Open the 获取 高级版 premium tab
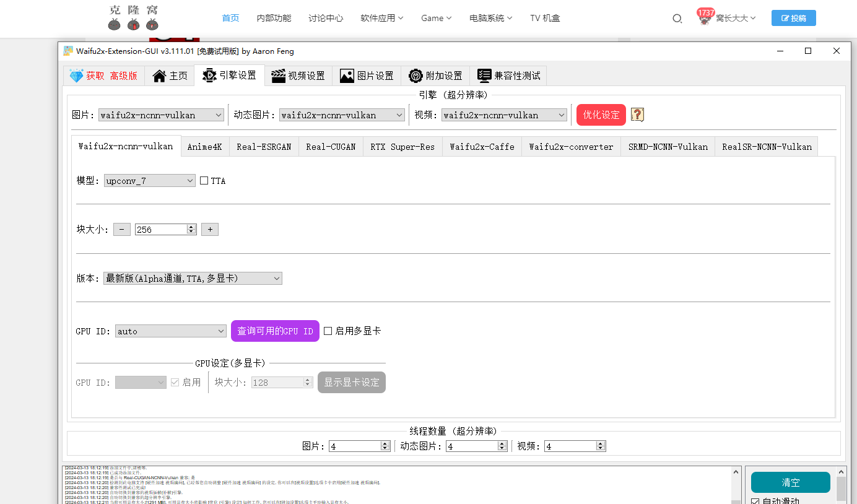 pyautogui.click(x=103, y=76)
